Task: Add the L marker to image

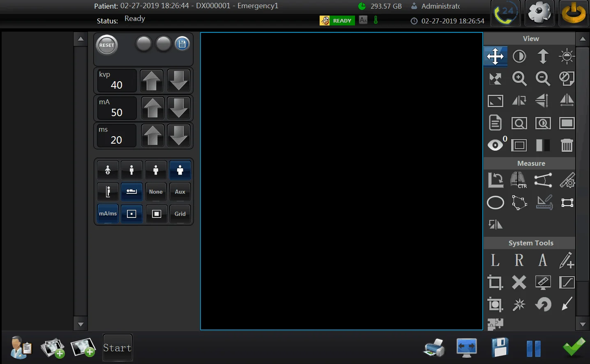Action: [x=496, y=260]
